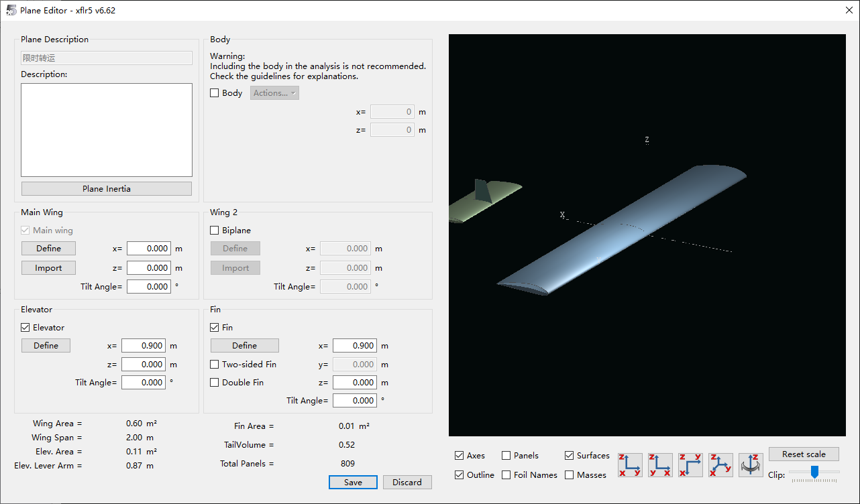Switch to the top-down Z view icon
The height and width of the screenshot is (504, 860).
pyautogui.click(x=690, y=464)
